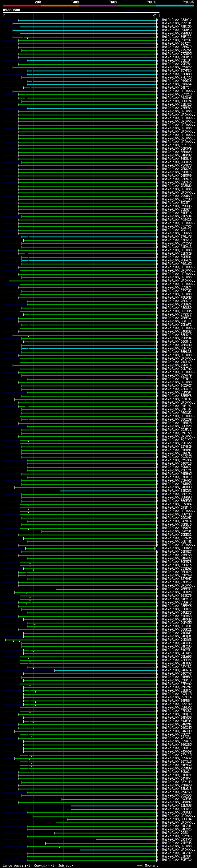Select the UniRef100_B7FHR0 label
Viewport: 197px width, 868px height.
[x=176, y=592]
